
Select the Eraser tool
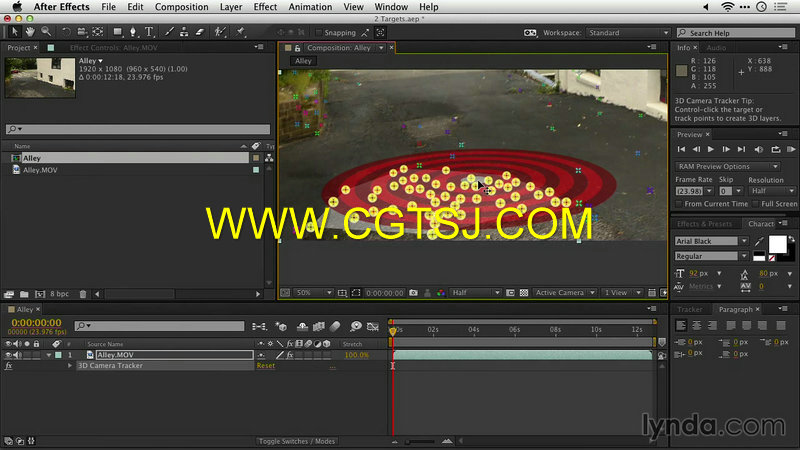click(x=199, y=32)
